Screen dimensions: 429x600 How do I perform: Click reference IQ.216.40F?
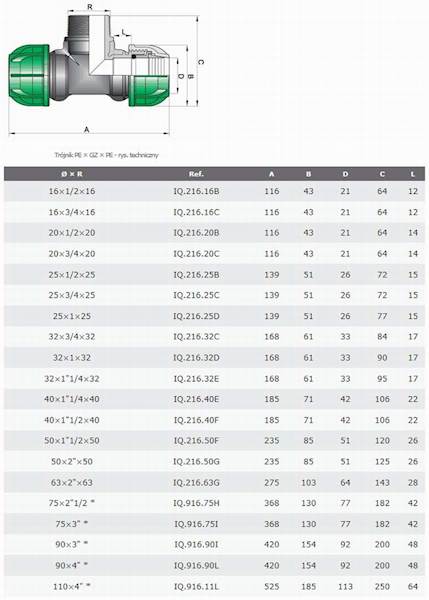pos(196,420)
